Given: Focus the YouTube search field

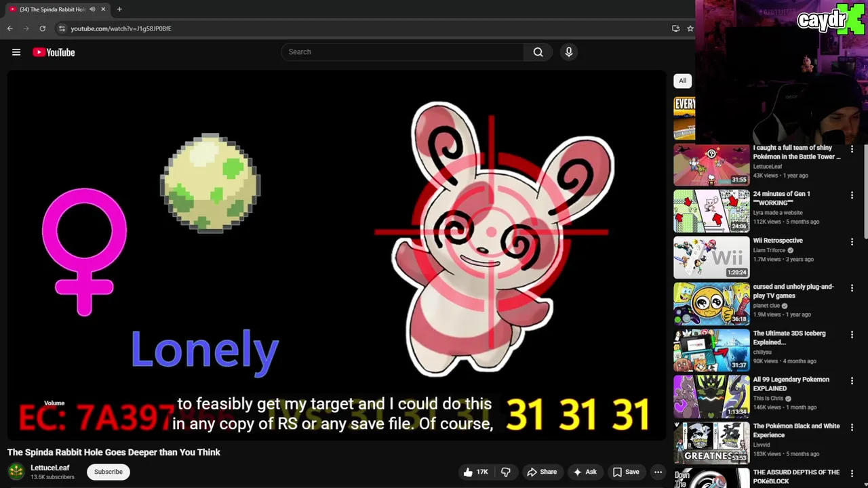Looking at the screenshot, I should pos(403,52).
